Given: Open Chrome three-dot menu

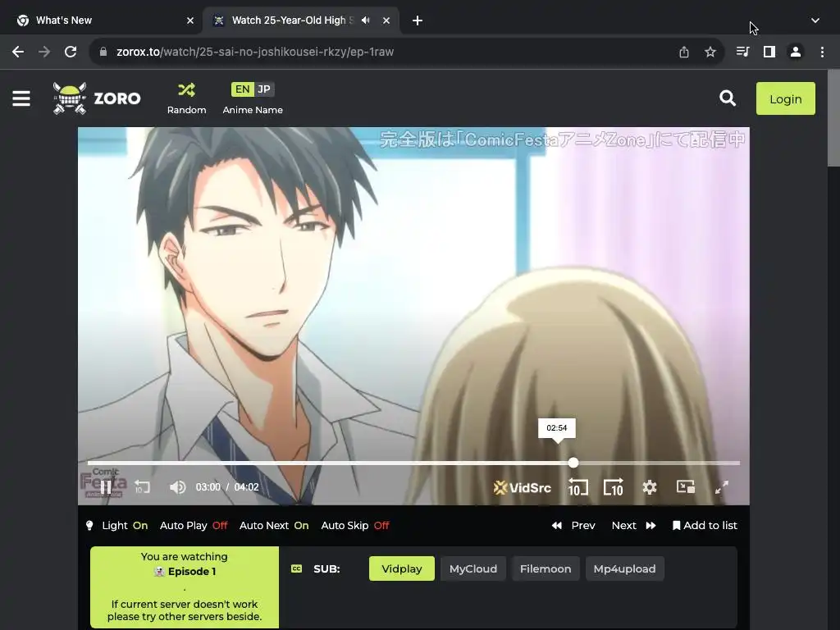Looking at the screenshot, I should [822, 52].
